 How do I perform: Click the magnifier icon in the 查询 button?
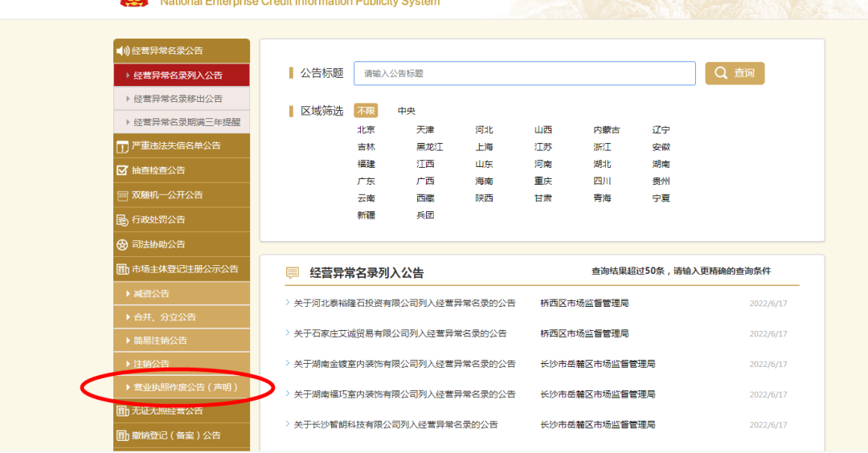tap(721, 73)
